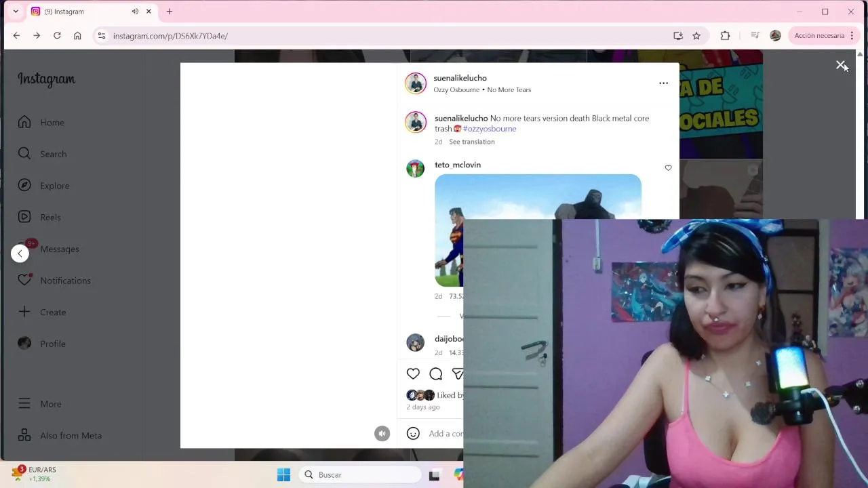Like teto_mclovin's comment with the heart
The height and width of the screenshot is (488, 868).
pyautogui.click(x=668, y=167)
